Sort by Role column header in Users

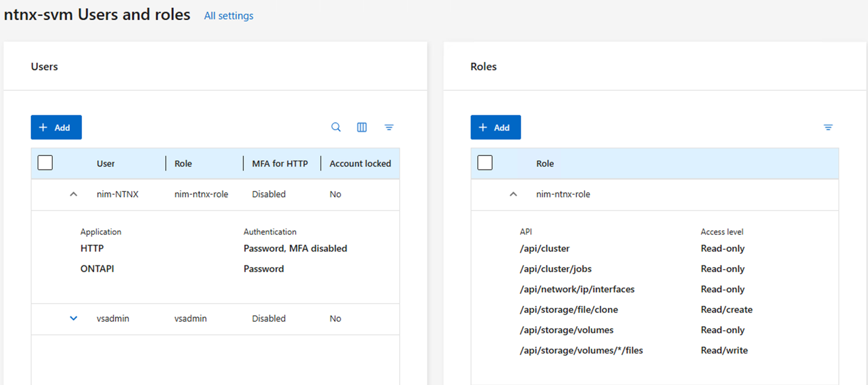click(x=183, y=163)
